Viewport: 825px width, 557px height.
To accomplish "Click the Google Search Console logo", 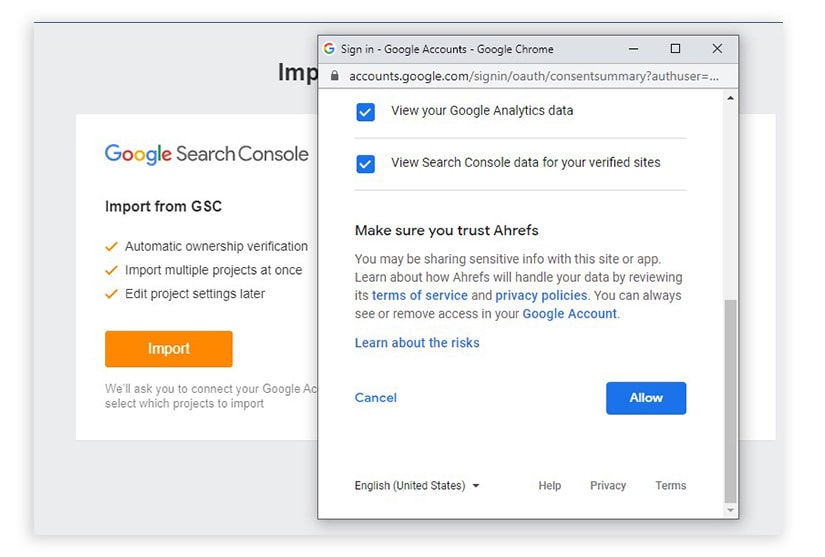I will [206, 154].
